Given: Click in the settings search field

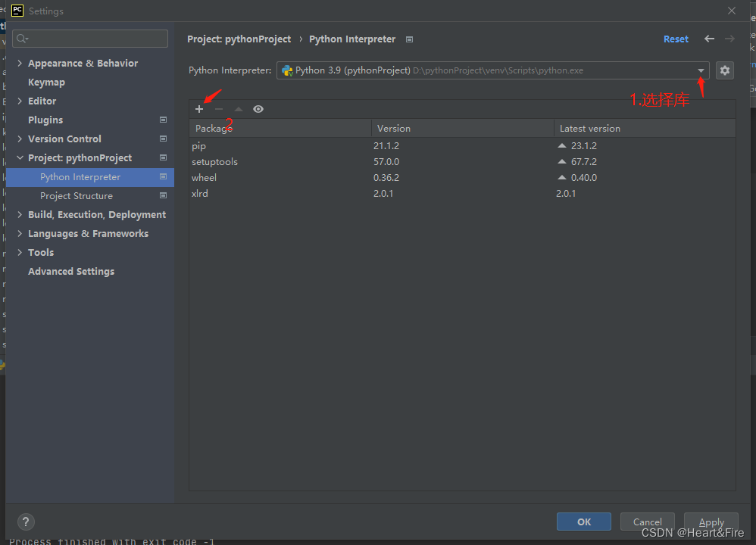Looking at the screenshot, I should pos(90,39).
